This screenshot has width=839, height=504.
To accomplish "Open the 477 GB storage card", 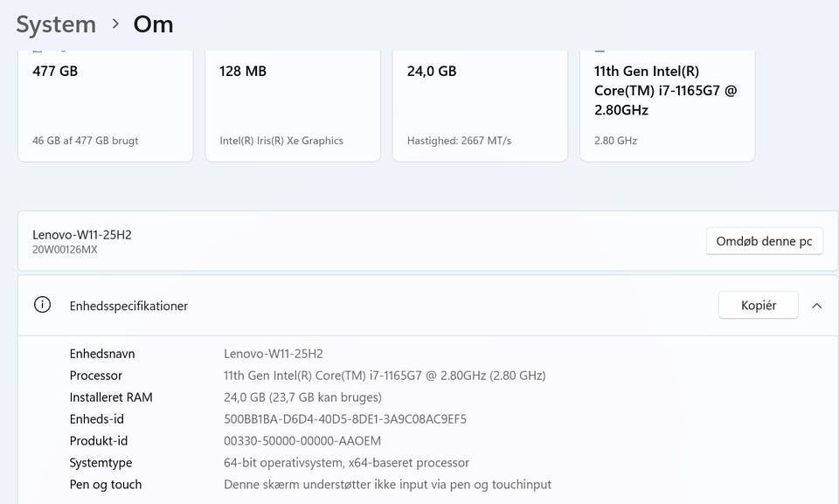I will [x=106, y=106].
